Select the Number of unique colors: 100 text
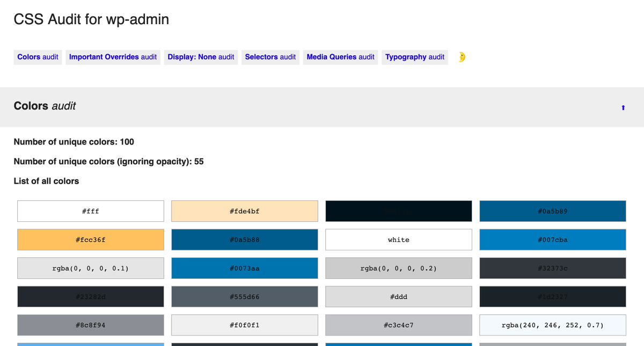 coord(74,142)
